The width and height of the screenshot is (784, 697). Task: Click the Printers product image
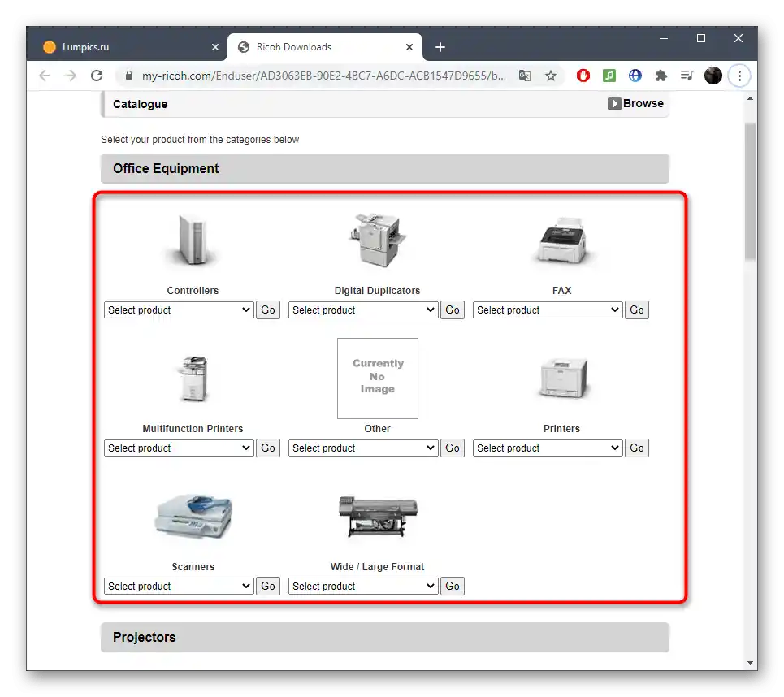(562, 378)
